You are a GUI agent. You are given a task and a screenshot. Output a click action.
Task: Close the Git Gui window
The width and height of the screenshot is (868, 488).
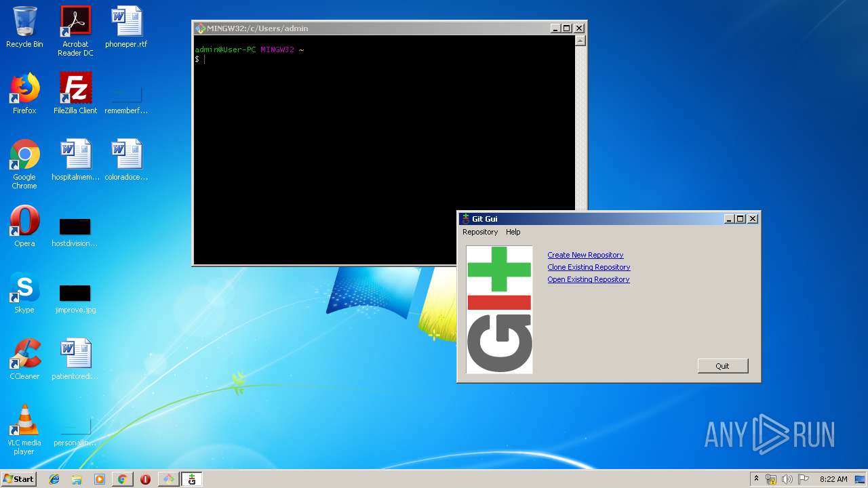pos(753,219)
